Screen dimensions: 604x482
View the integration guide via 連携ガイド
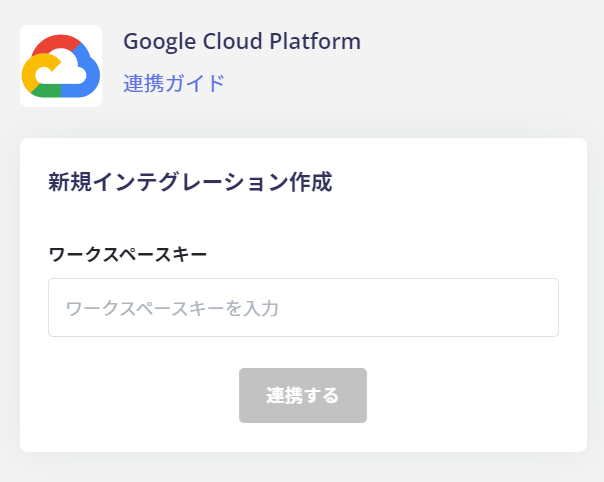(x=174, y=83)
